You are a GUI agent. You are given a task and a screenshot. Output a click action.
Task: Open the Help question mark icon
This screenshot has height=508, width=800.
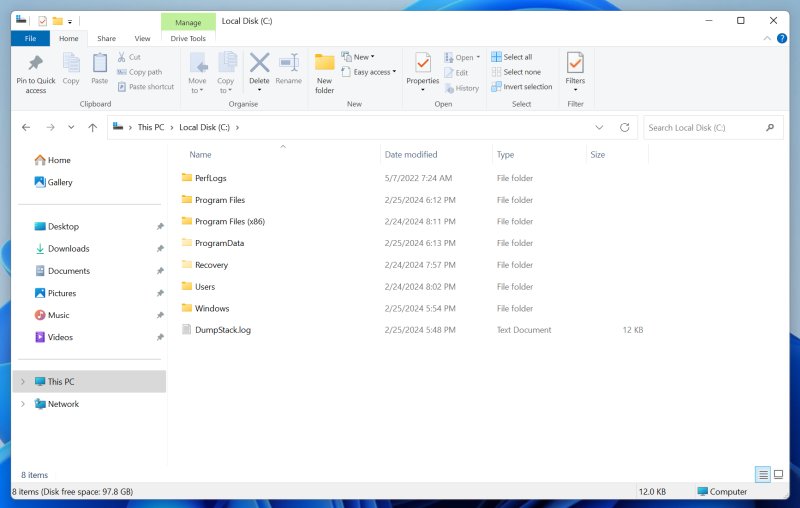click(782, 38)
